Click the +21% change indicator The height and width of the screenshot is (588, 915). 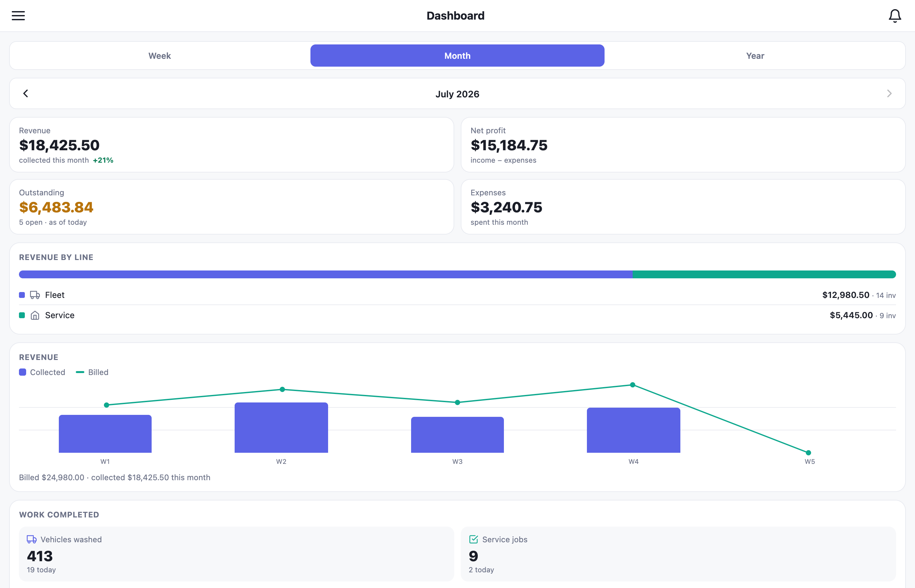click(103, 160)
